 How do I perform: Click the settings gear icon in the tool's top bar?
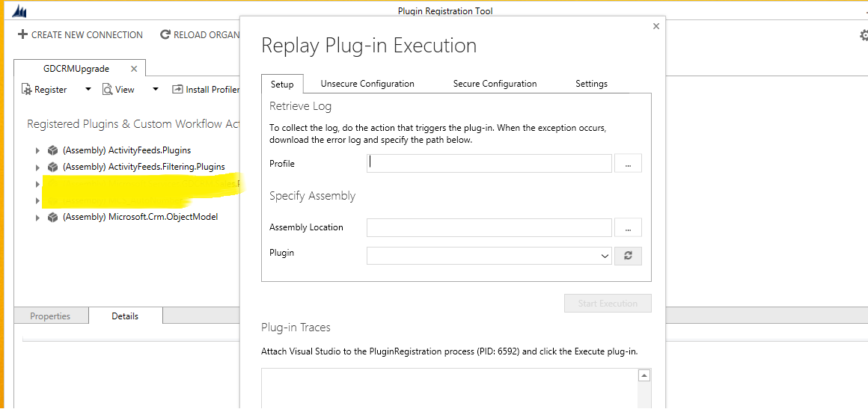[x=864, y=35]
